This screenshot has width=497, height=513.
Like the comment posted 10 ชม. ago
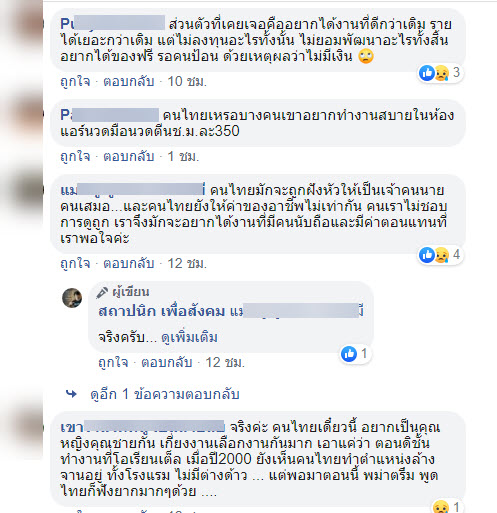coord(75,81)
